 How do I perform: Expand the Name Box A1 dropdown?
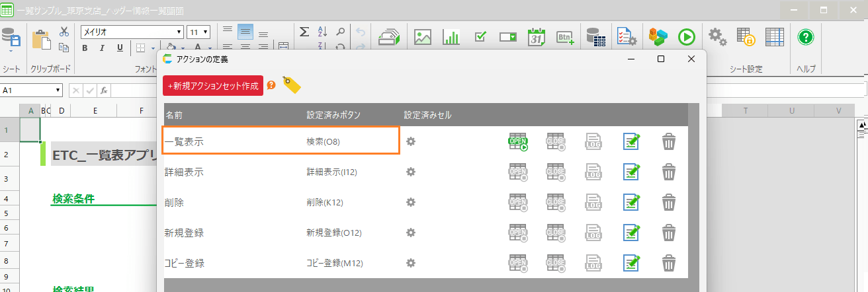58,90
